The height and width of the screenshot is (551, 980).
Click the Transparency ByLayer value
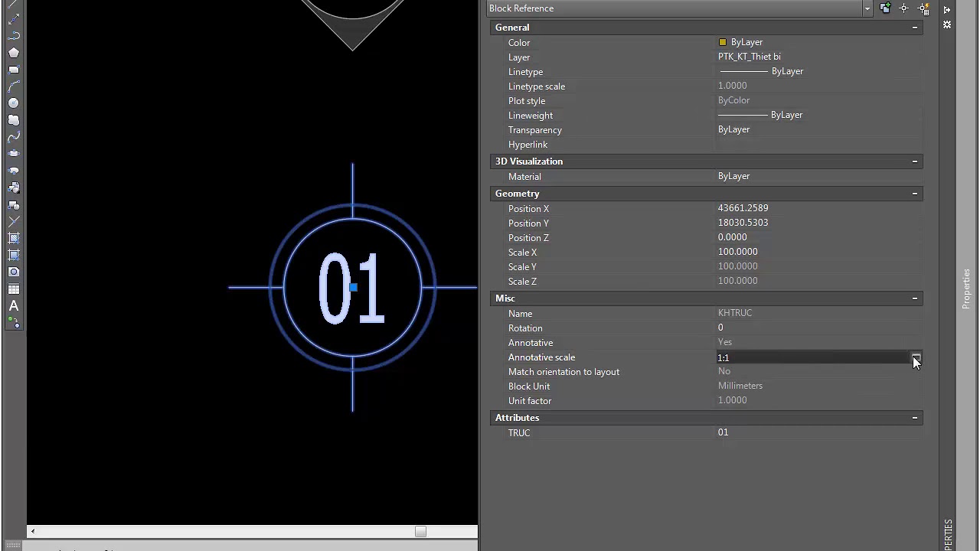(733, 129)
